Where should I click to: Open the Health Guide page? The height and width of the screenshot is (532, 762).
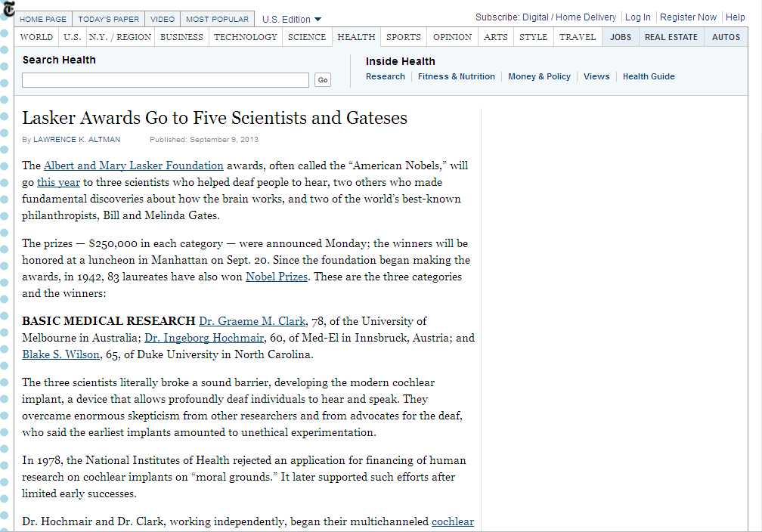[649, 76]
